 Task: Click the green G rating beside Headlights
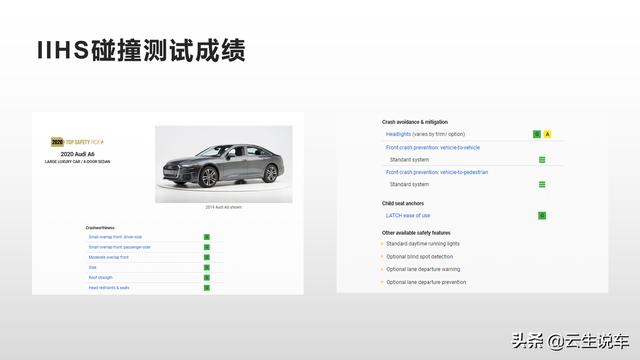pos(537,134)
